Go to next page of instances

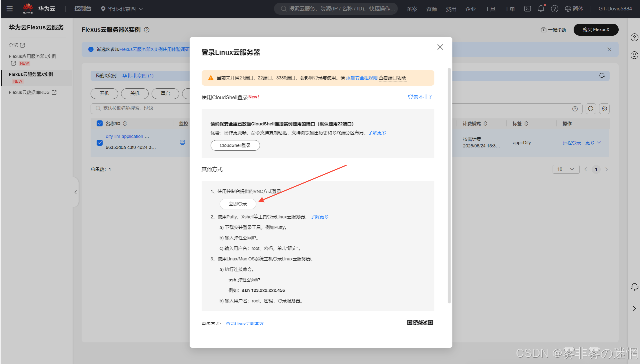pos(606,169)
